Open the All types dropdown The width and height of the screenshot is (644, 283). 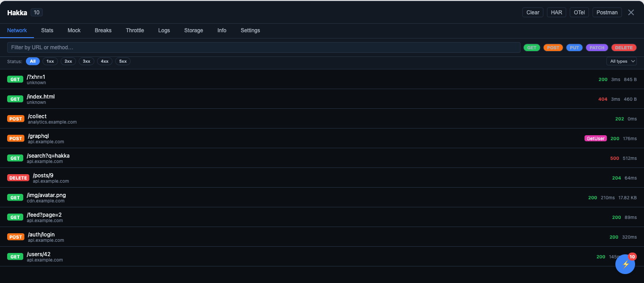622,61
